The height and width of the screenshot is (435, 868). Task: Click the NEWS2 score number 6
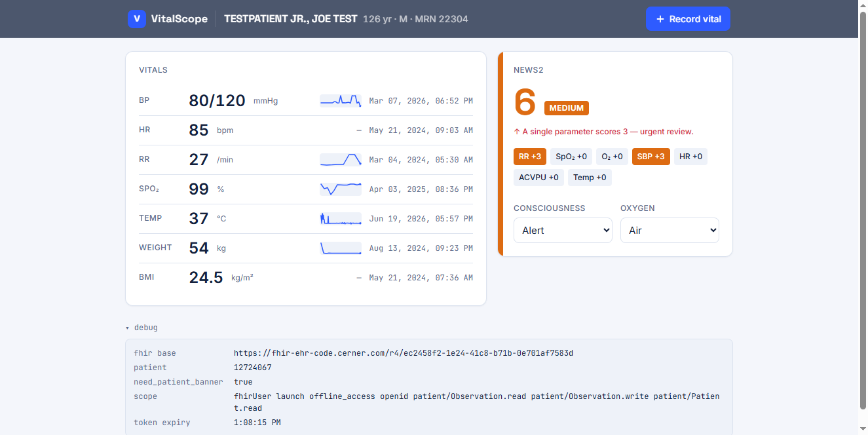[x=525, y=102]
